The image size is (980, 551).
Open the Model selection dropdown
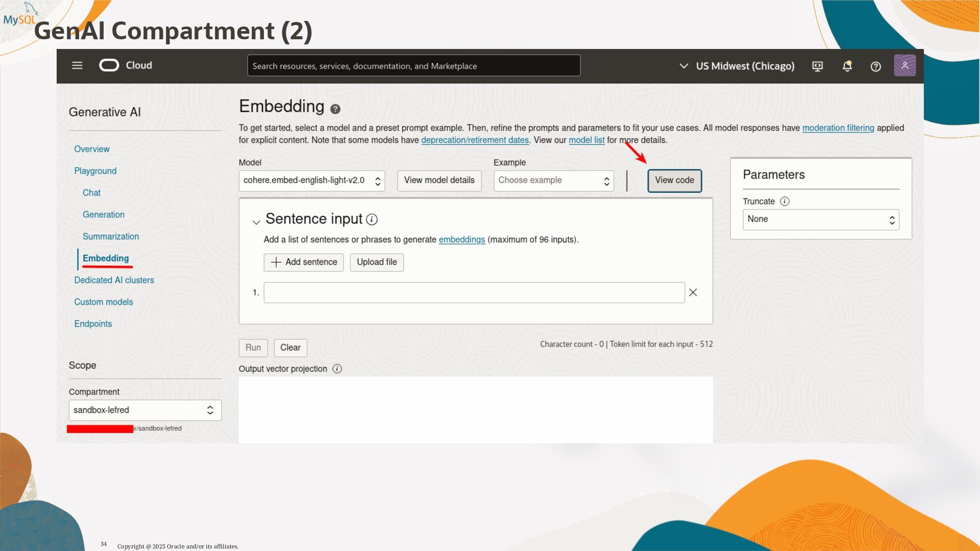click(311, 181)
